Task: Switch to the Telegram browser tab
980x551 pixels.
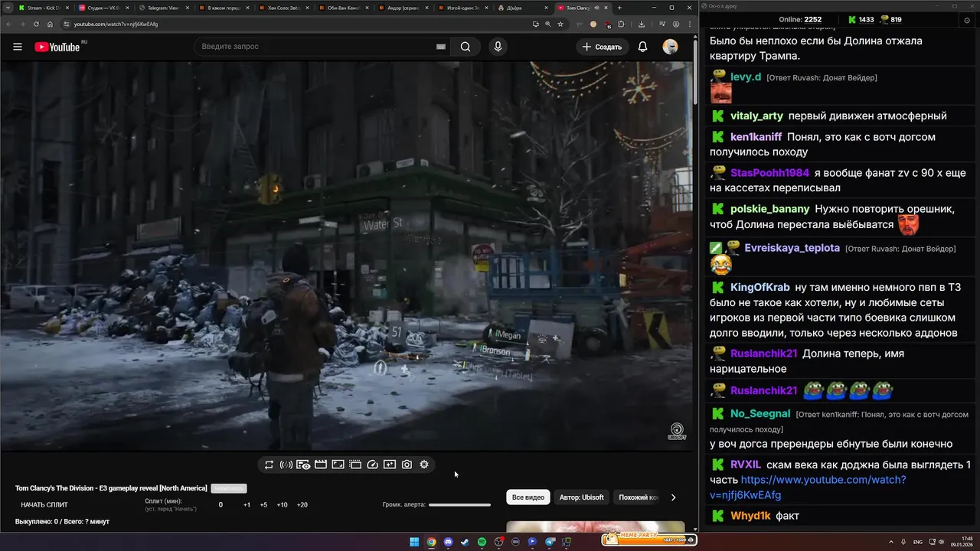Action: pyautogui.click(x=162, y=8)
